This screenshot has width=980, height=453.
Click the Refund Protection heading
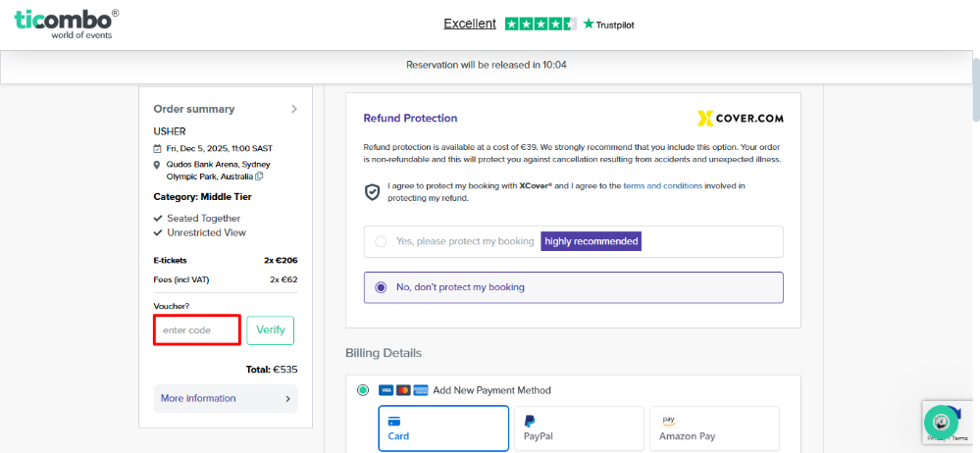[x=410, y=118]
